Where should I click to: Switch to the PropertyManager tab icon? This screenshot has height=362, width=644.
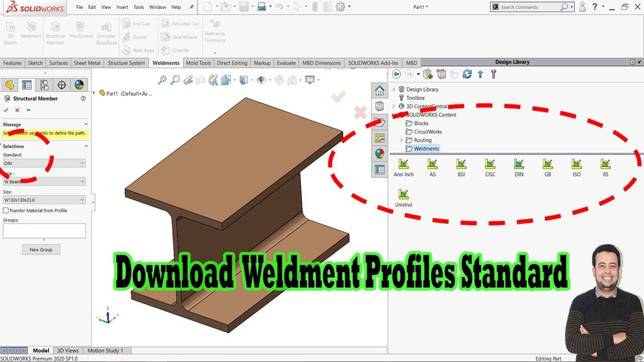coord(27,85)
